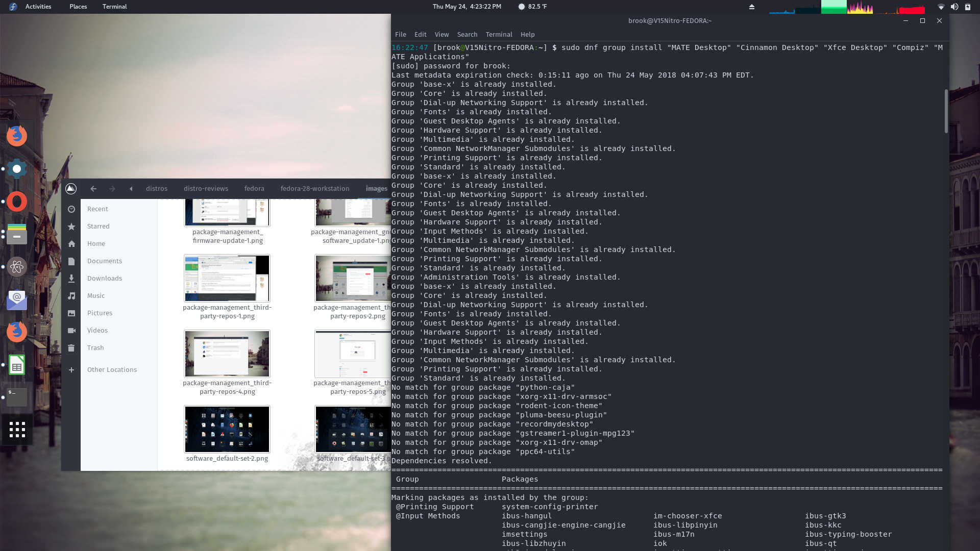The width and height of the screenshot is (980, 551).
Task: Click the trash can icon in sidebar
Action: point(71,348)
